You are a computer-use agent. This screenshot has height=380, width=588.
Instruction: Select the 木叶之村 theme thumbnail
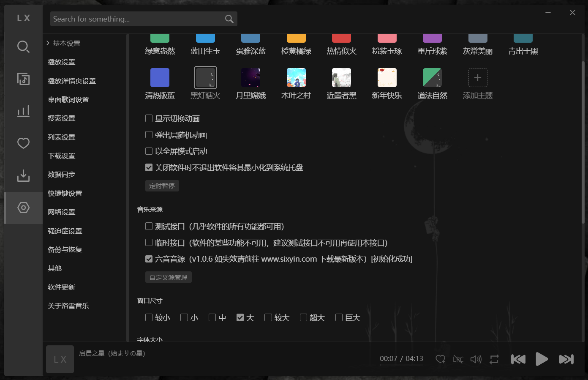[x=296, y=77]
